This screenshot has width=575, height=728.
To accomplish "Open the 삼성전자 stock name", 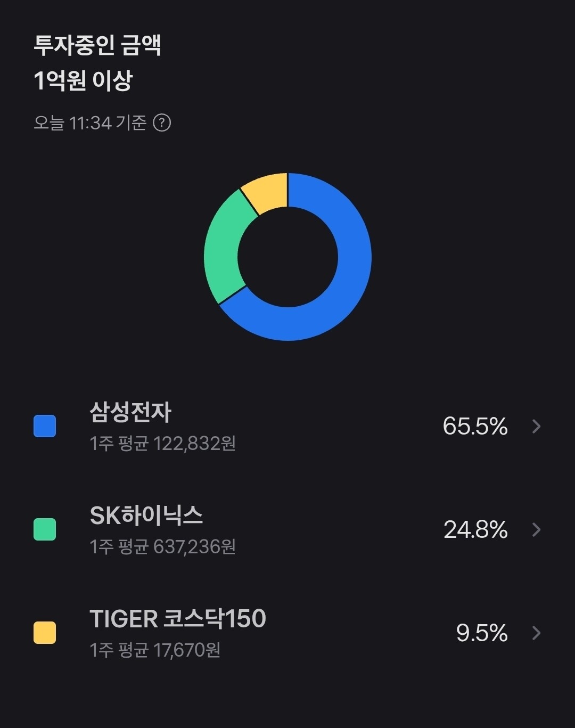I will 130,412.
